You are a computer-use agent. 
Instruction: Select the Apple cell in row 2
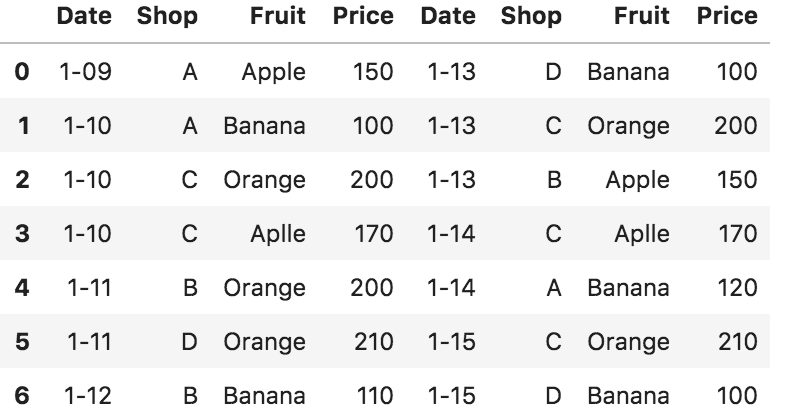click(638, 179)
